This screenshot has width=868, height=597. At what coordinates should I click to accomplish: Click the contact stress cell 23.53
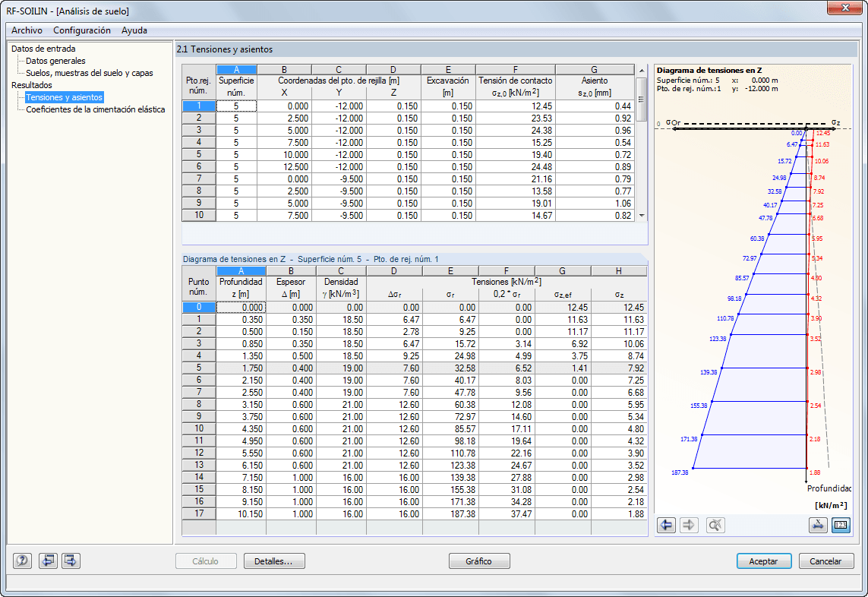coord(516,118)
